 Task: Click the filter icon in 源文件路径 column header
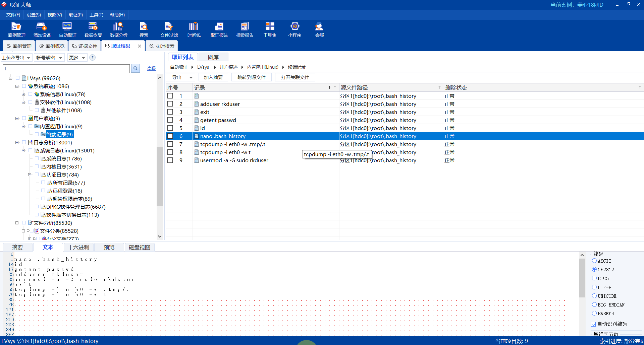[439, 87]
